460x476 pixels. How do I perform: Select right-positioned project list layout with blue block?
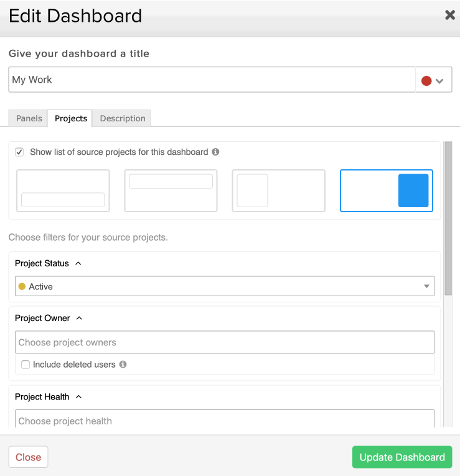386,190
